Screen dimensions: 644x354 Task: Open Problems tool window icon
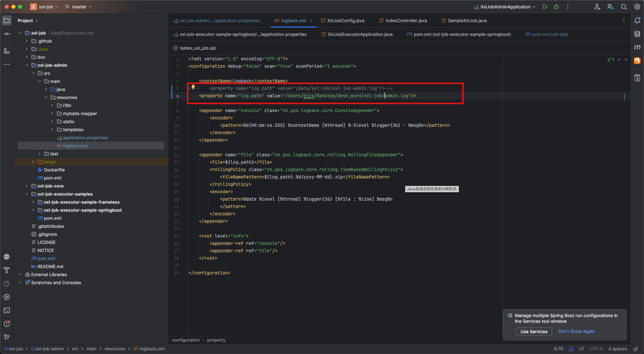click(x=7, y=324)
